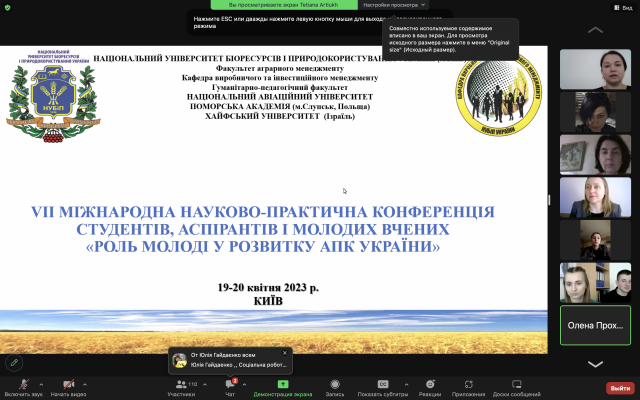
Task: Click green sharing banner for Tetiana Artiukh
Action: [284, 5]
